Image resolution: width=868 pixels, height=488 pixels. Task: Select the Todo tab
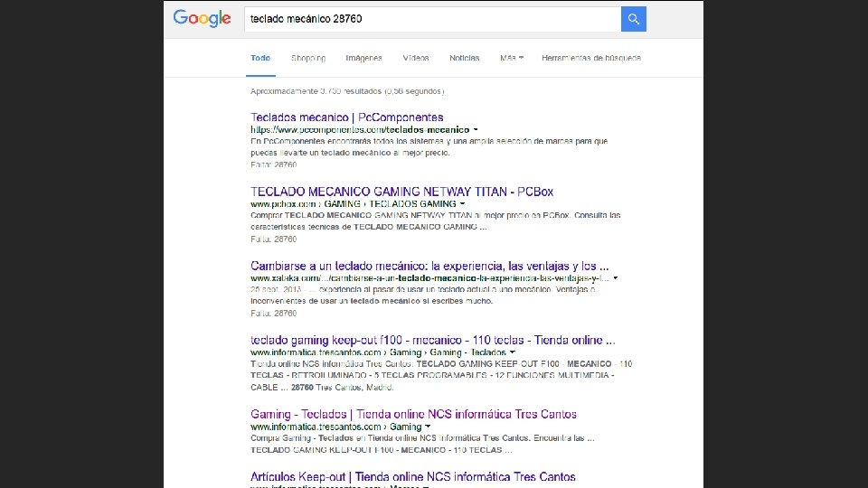pos(260,58)
